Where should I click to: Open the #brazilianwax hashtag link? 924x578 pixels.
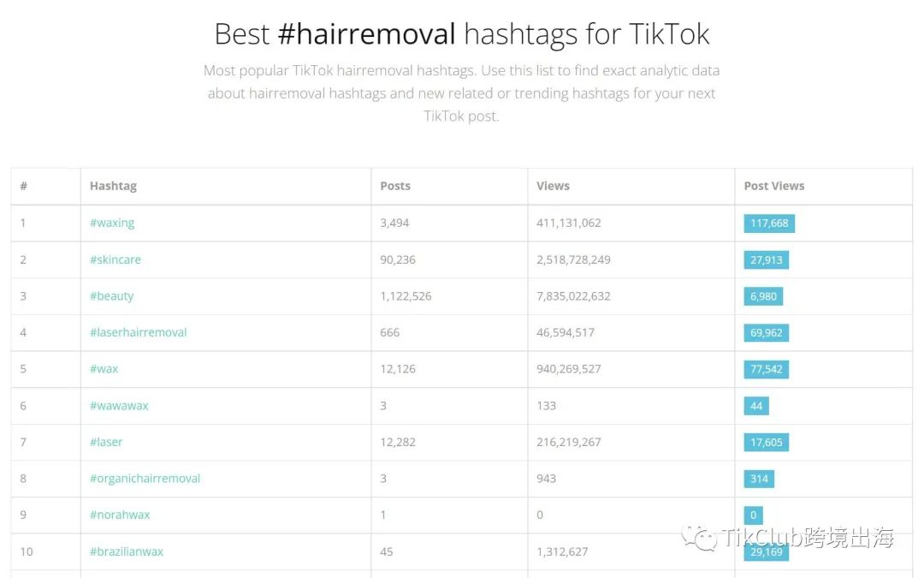(x=127, y=552)
